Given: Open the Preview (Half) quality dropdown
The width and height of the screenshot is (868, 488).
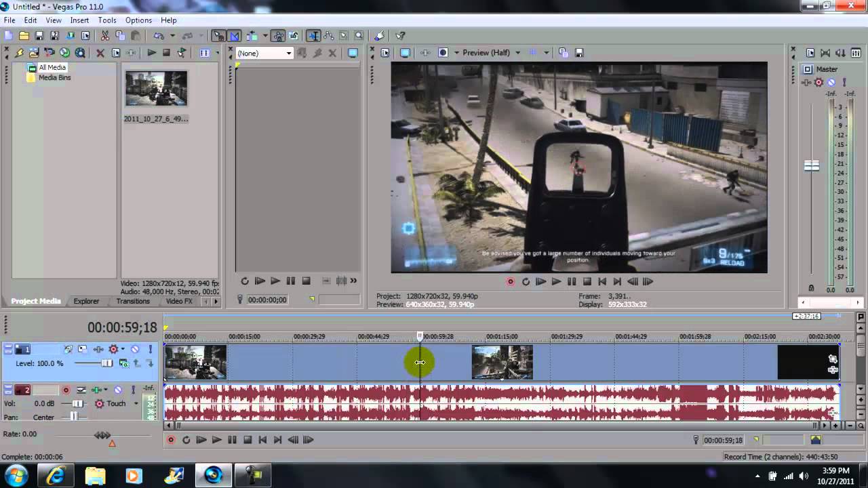Looking at the screenshot, I should point(517,53).
